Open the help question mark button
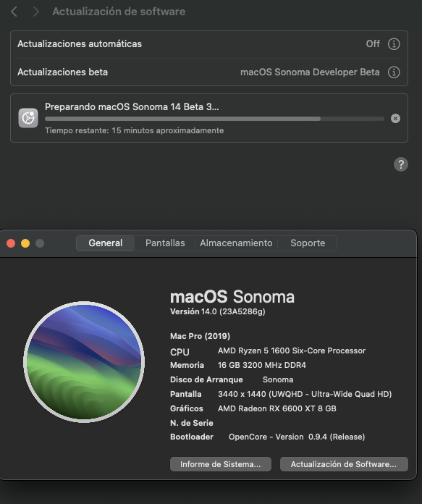 pyautogui.click(x=401, y=164)
